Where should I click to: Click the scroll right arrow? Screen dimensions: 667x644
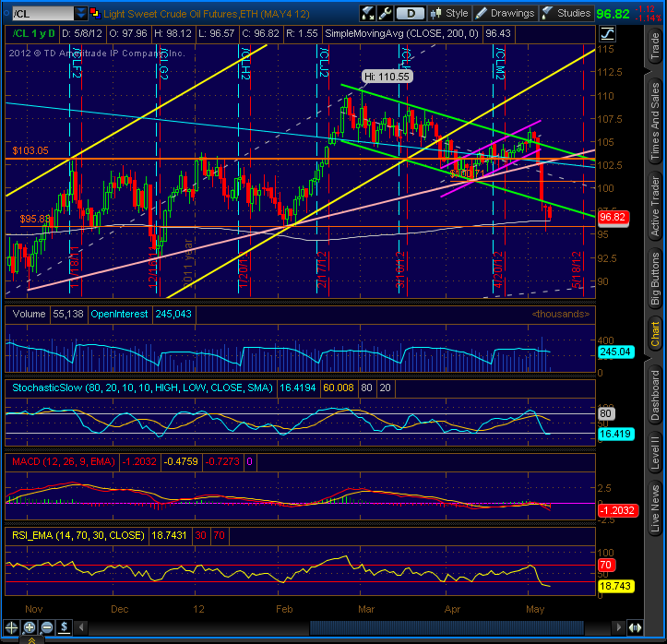(617, 627)
